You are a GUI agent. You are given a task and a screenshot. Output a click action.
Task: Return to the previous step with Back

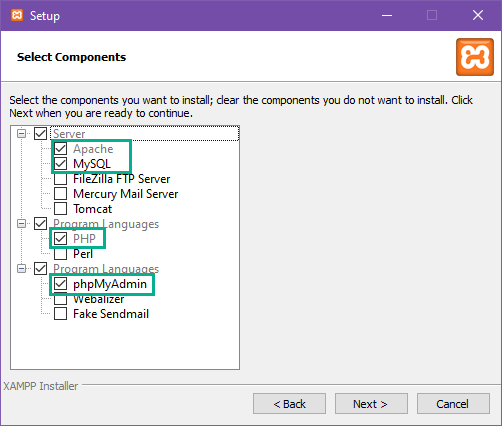[x=289, y=404]
